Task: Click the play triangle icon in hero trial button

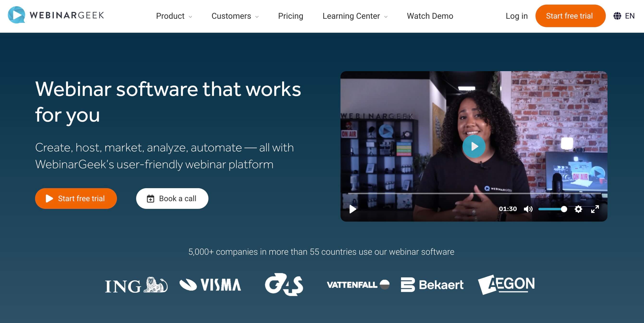Action: (x=49, y=199)
